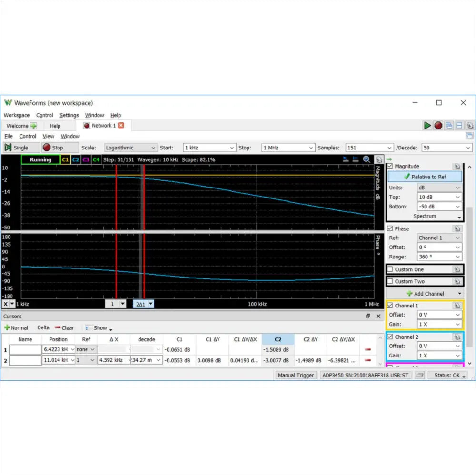Open the Channel 1 gear settings

tap(456, 306)
